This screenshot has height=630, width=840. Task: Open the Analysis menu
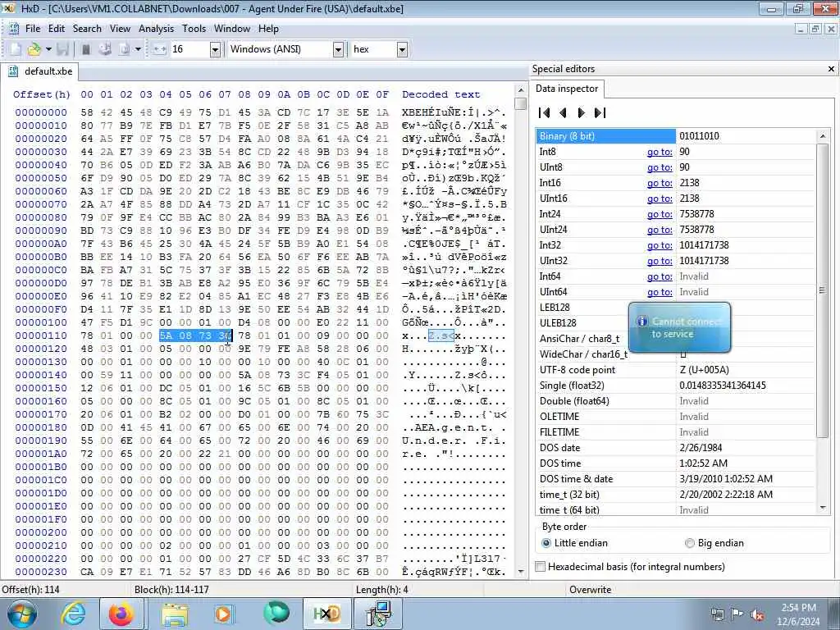[x=156, y=29]
